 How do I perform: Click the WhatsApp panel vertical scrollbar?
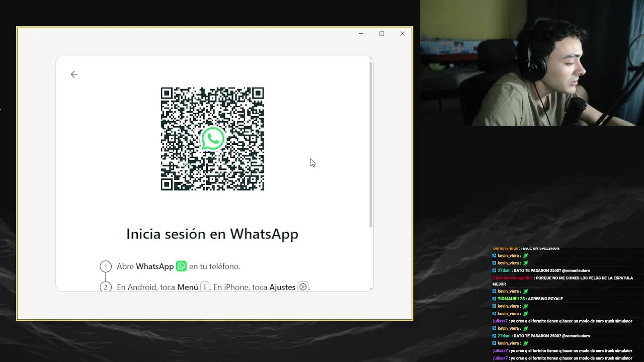pyautogui.click(x=371, y=144)
